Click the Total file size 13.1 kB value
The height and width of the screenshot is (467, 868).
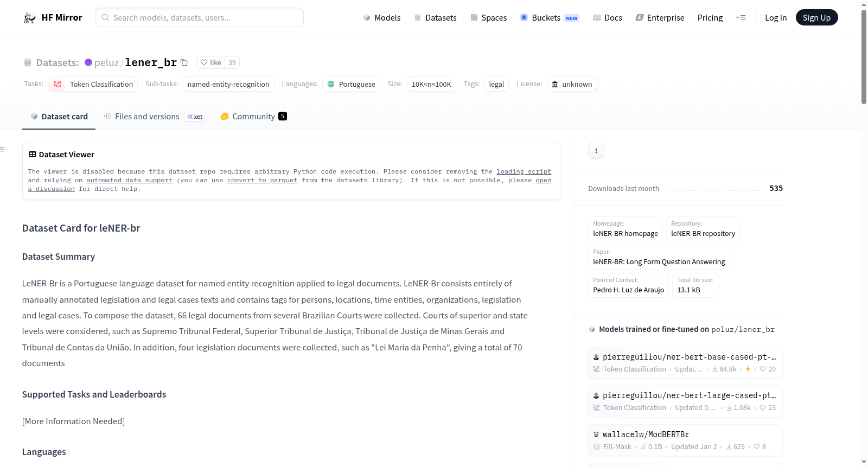pos(688,290)
